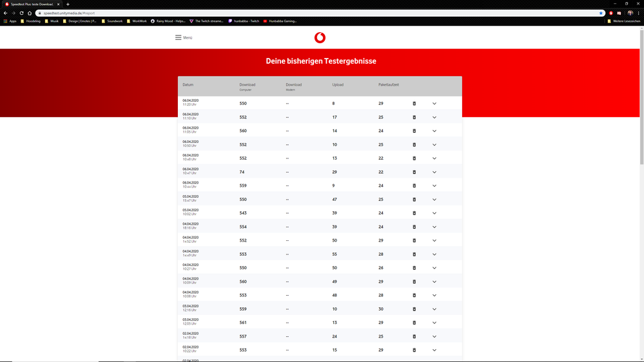644x362 pixels.
Task: Remove the 04.04.2020 18:16 Uhr entry
Action: point(414,227)
